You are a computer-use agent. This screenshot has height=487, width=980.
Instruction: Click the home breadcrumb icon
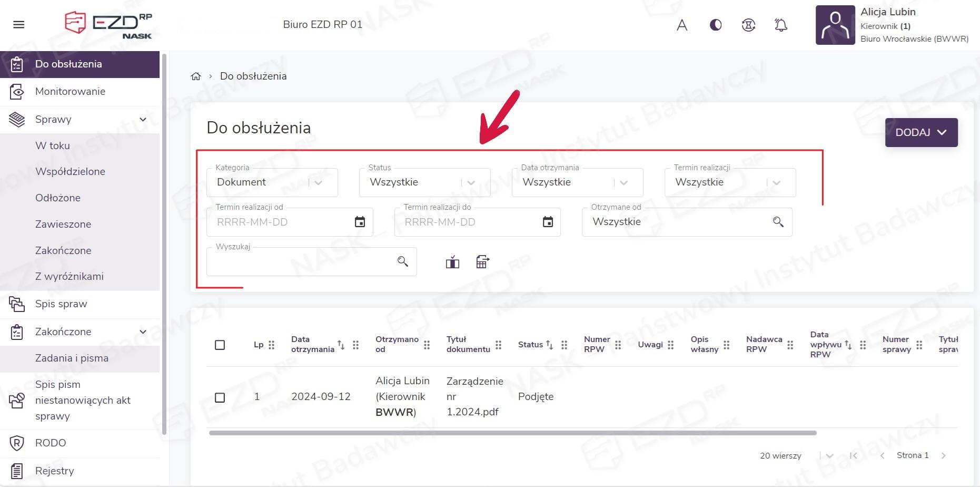[x=196, y=76]
